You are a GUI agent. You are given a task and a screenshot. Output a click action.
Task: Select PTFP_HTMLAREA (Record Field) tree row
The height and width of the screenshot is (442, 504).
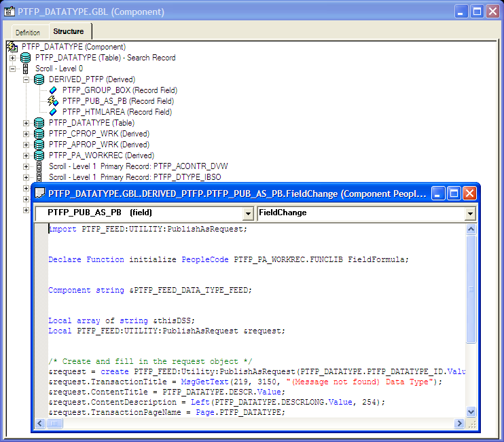click(117, 112)
